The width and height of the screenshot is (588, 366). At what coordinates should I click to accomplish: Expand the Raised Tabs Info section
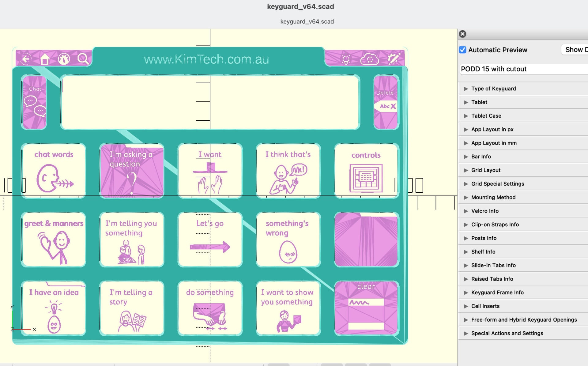[x=523, y=279]
